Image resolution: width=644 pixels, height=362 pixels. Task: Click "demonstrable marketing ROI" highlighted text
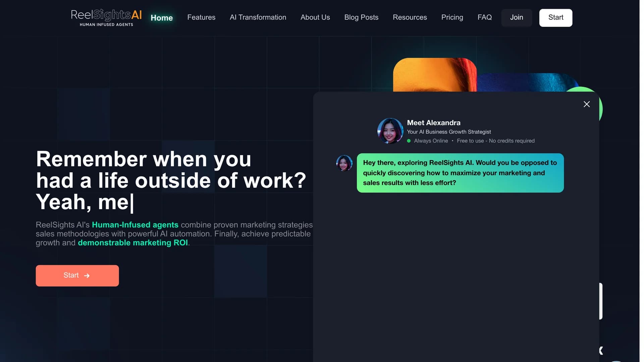(x=133, y=243)
